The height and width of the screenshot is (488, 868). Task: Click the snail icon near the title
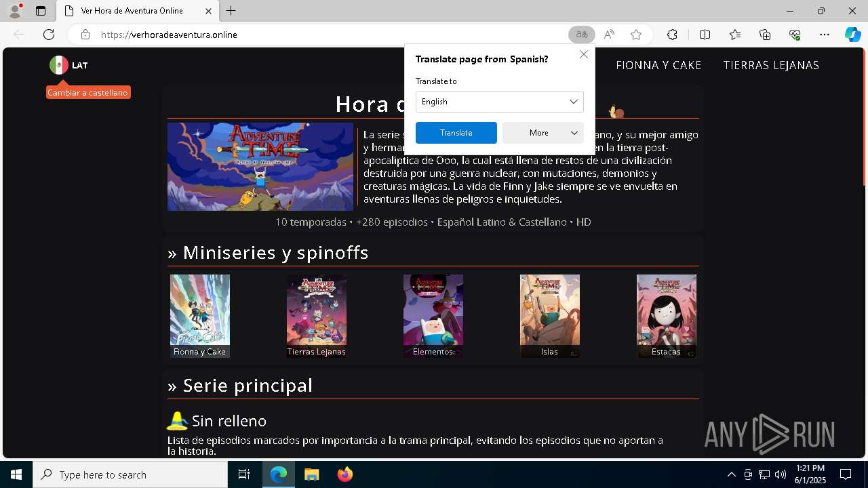(616, 111)
